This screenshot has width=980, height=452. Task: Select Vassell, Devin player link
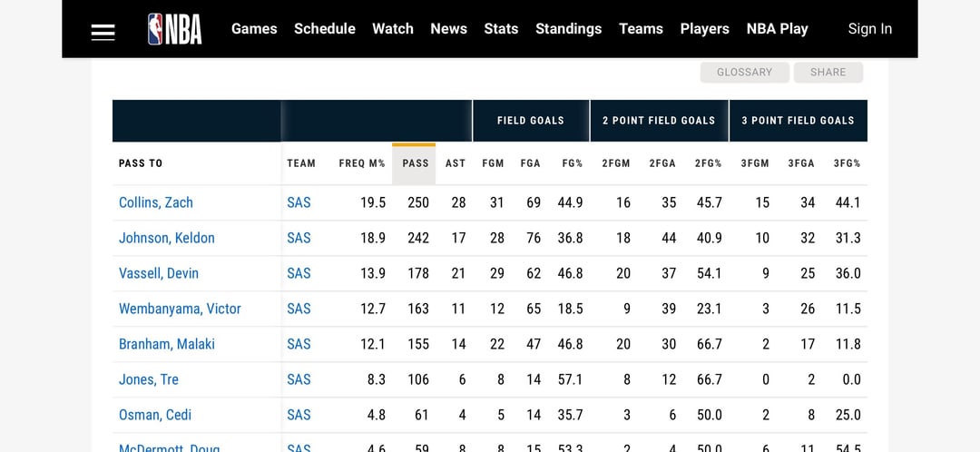click(159, 273)
